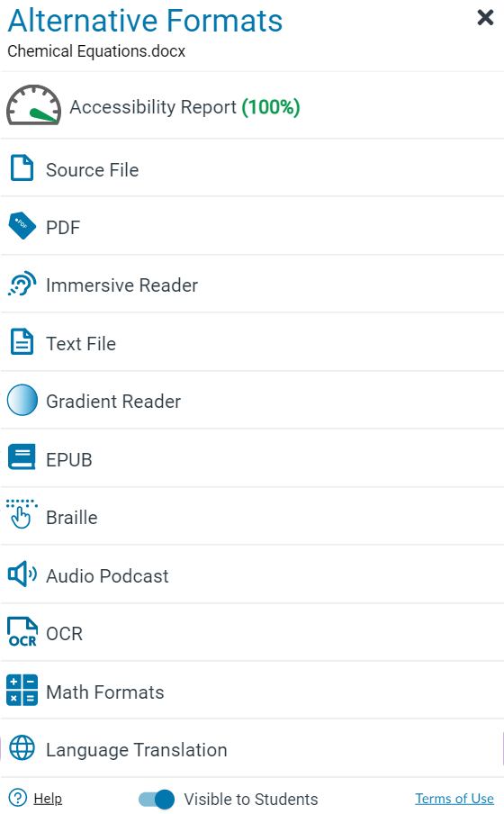Click the Source File document icon
Screen dimensions: 504x814
(22, 167)
